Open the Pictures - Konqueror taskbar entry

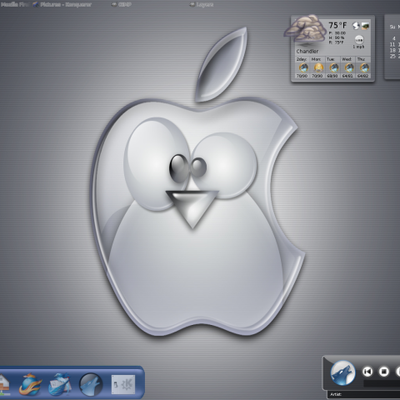pos(62,5)
